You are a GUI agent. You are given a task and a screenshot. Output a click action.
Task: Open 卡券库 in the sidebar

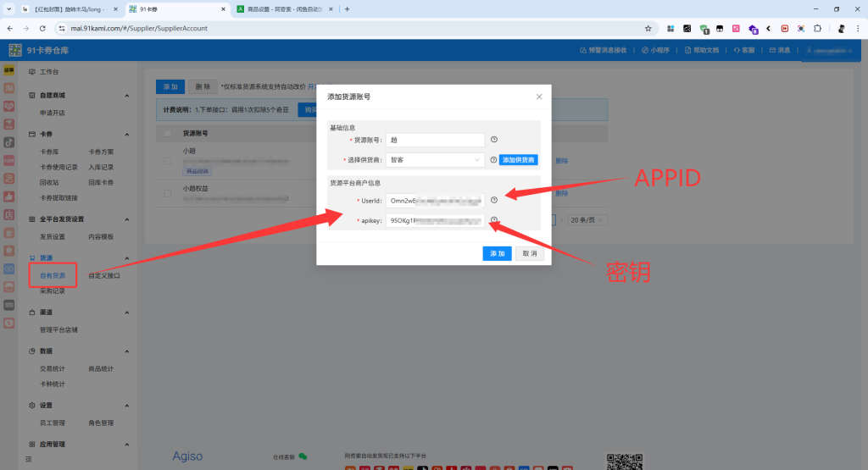pos(49,152)
